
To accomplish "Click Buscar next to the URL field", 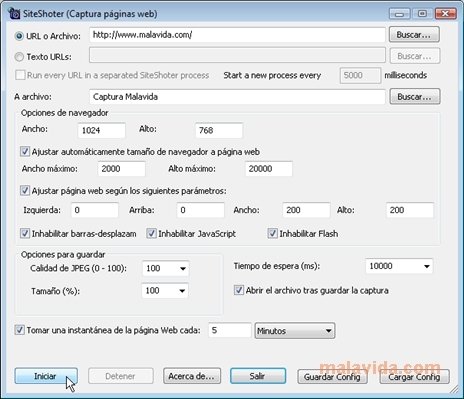I will [414, 35].
